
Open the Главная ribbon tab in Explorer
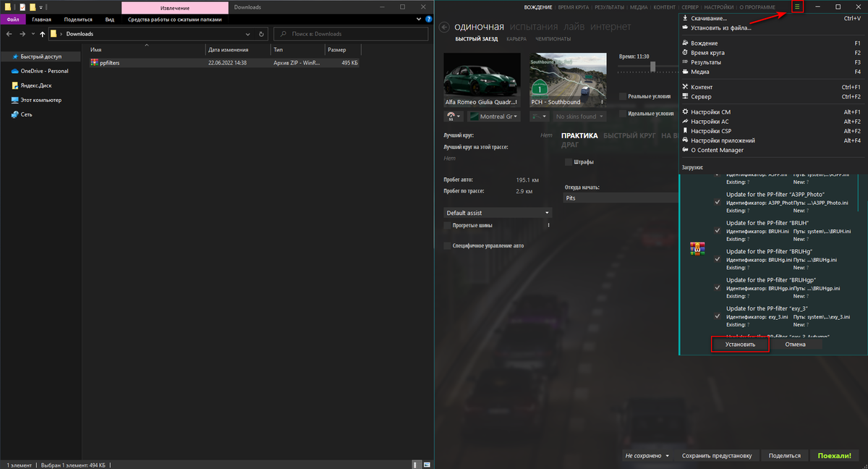(41, 20)
